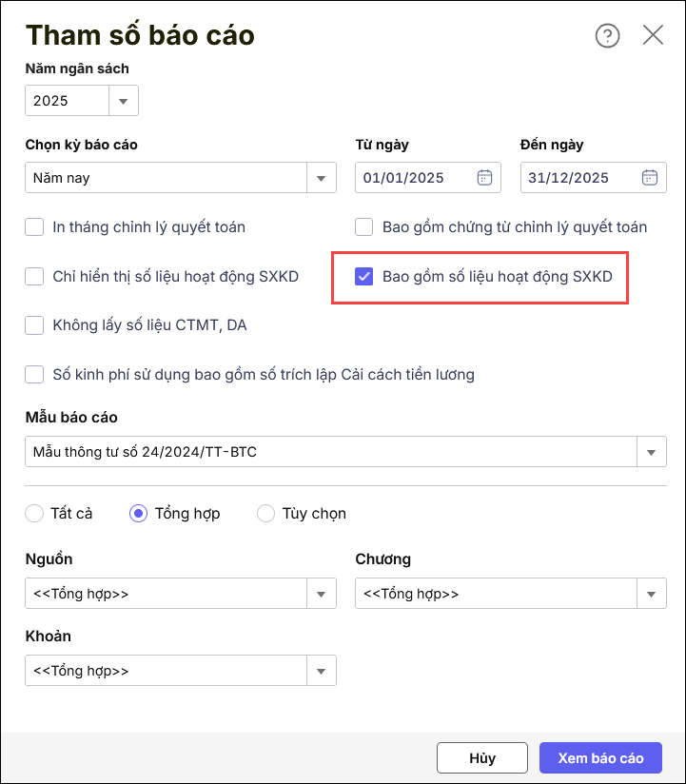
Task: Select the Tất cả radio option
Action: [x=35, y=514]
